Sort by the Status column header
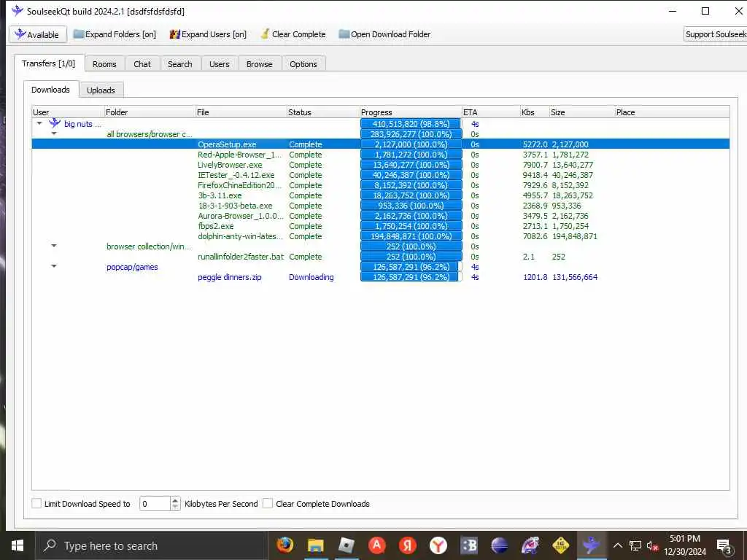 [323, 112]
